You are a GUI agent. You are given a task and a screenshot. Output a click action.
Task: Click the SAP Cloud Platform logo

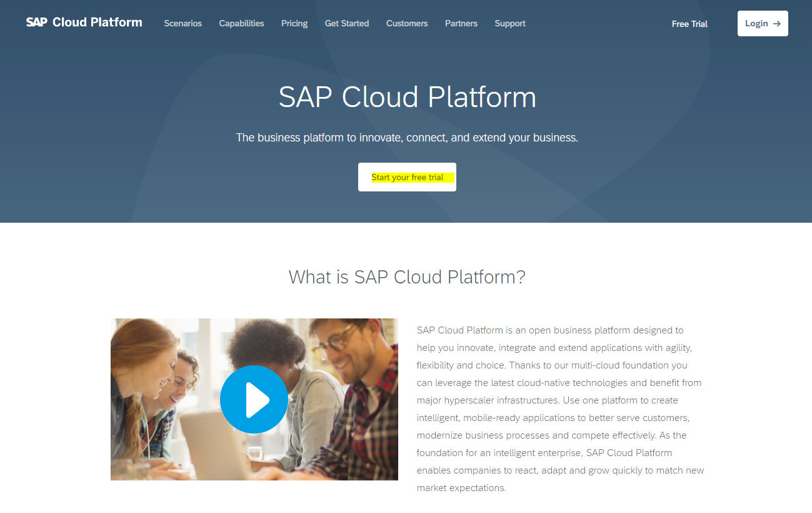84,23
